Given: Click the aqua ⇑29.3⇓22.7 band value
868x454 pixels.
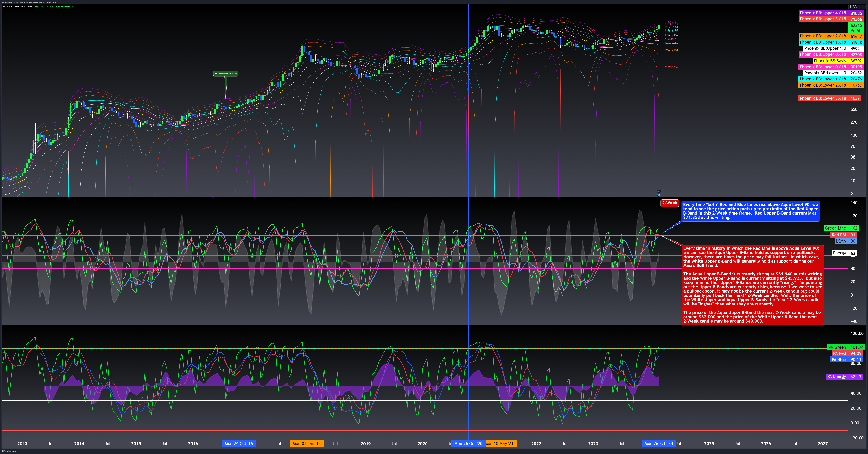Looking at the screenshot, I should coord(672,43).
